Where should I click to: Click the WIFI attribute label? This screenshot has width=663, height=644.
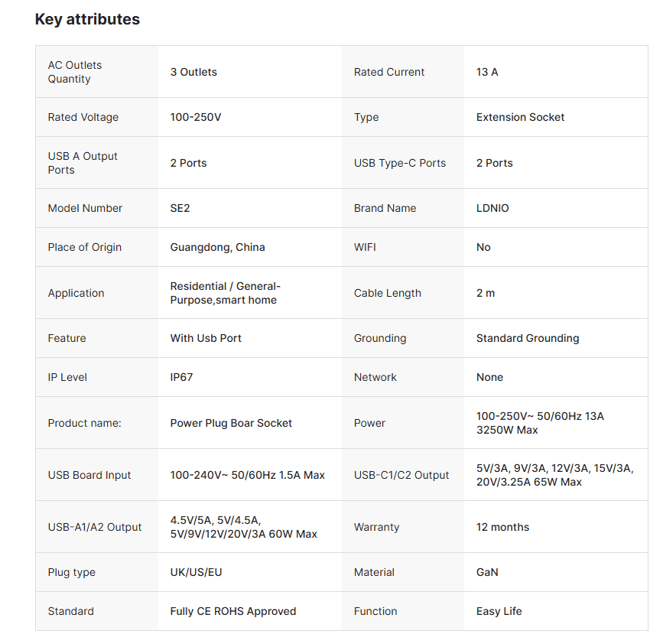(x=365, y=247)
